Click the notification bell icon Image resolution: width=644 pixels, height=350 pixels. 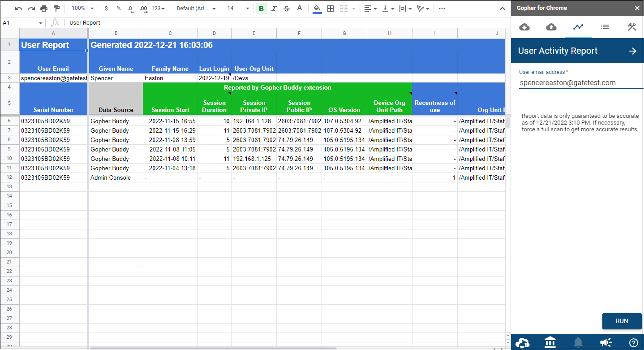(x=578, y=343)
